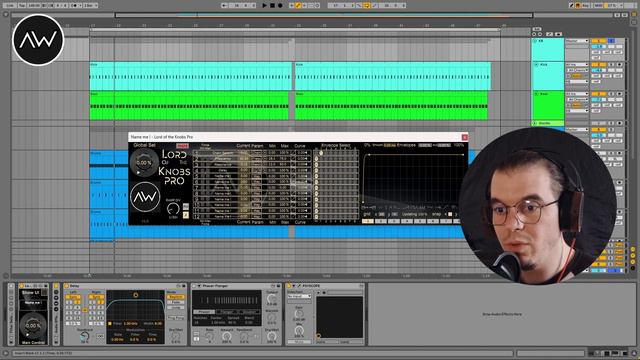Screen dimensions: 640x360
Task: Click the Phaser-Flanger Amount knob
Action: click(x=227, y=336)
